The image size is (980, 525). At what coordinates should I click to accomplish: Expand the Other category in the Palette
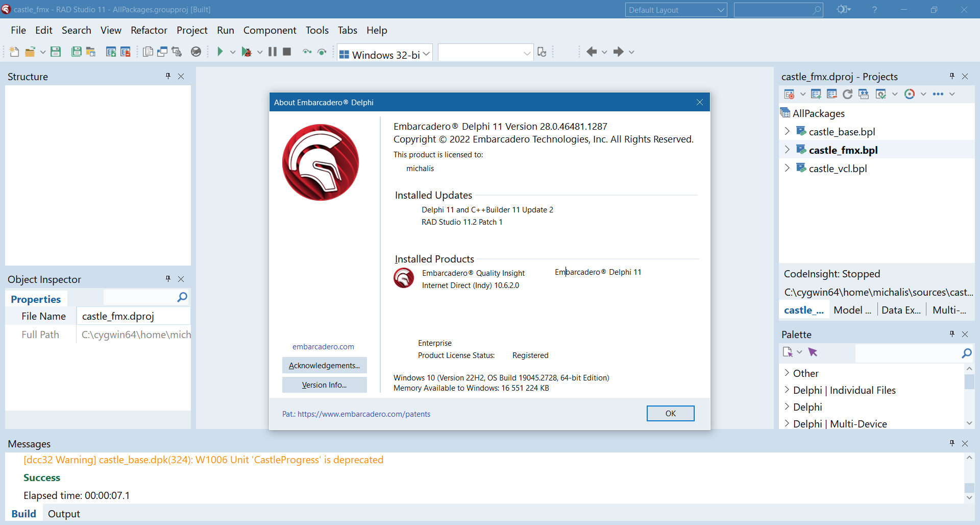click(x=787, y=373)
